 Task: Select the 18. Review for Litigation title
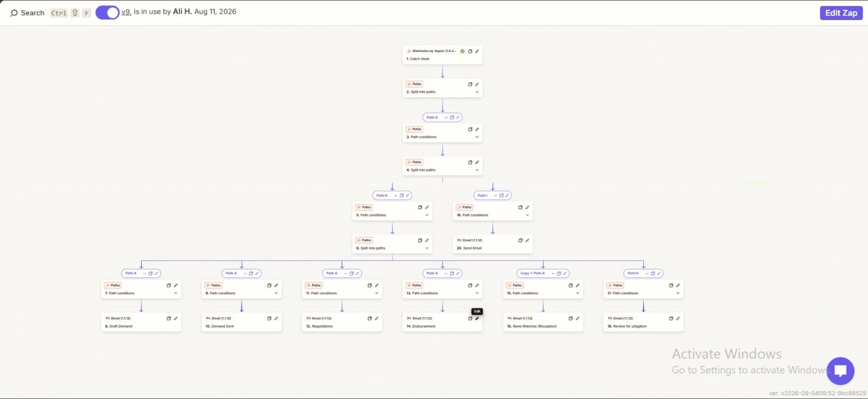point(627,326)
